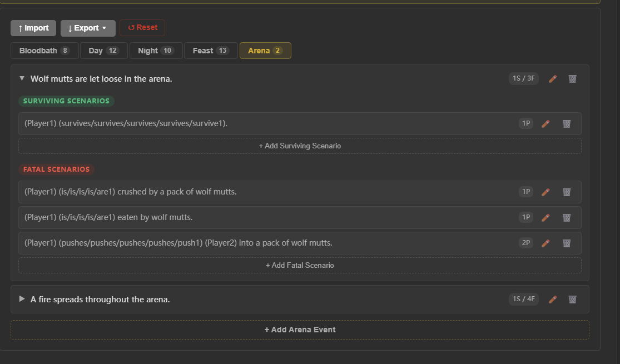
Task: Open the Export dropdown
Action: pos(88,28)
